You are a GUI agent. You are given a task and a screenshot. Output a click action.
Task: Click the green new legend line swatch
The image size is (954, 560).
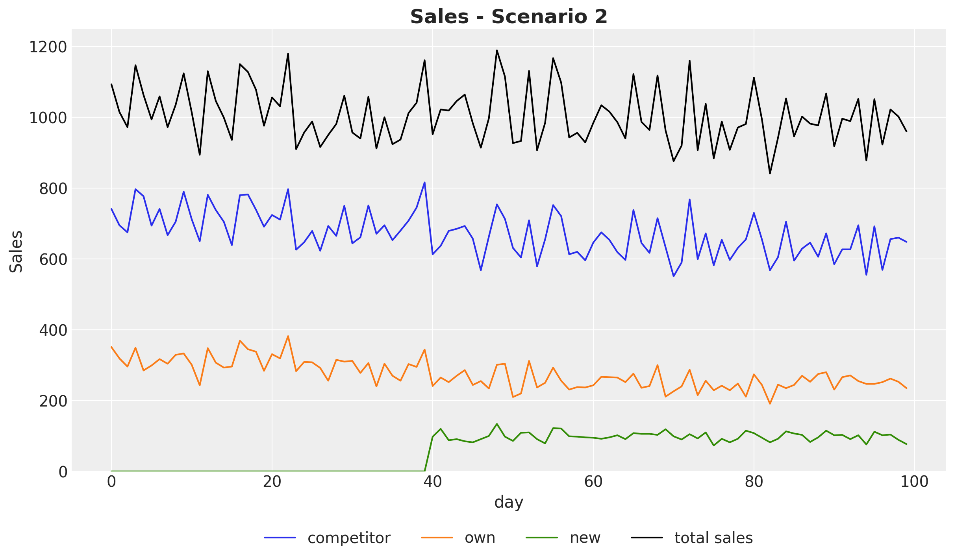pyautogui.click(x=542, y=538)
